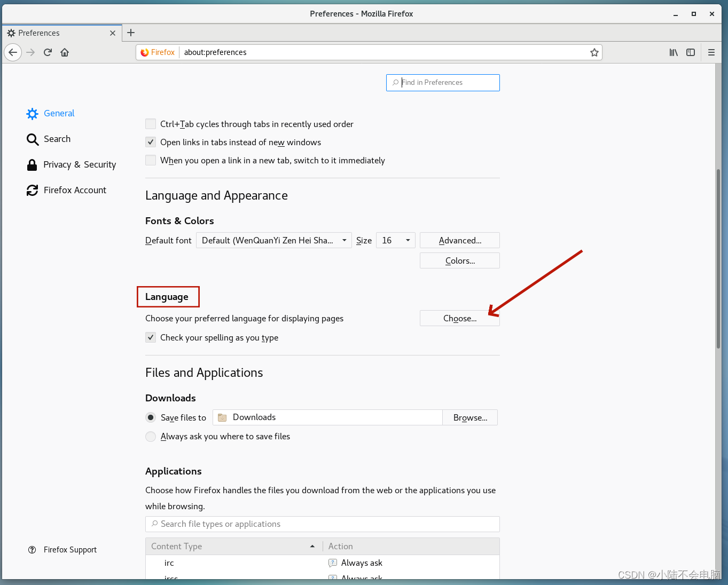Click the Choose language button
This screenshot has width=728, height=585.
tap(459, 318)
